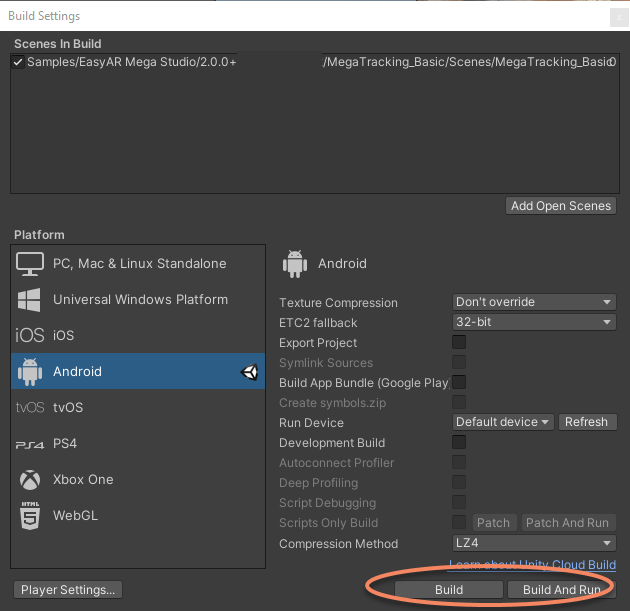This screenshot has width=630, height=611.
Task: Toggle Build App Bundle (Google Play) checkbox
Action: pos(459,383)
